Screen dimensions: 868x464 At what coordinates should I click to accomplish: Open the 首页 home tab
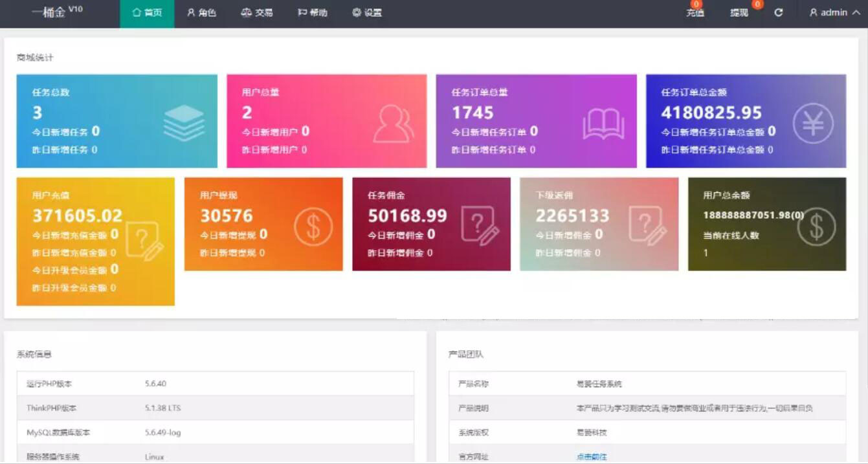point(147,13)
